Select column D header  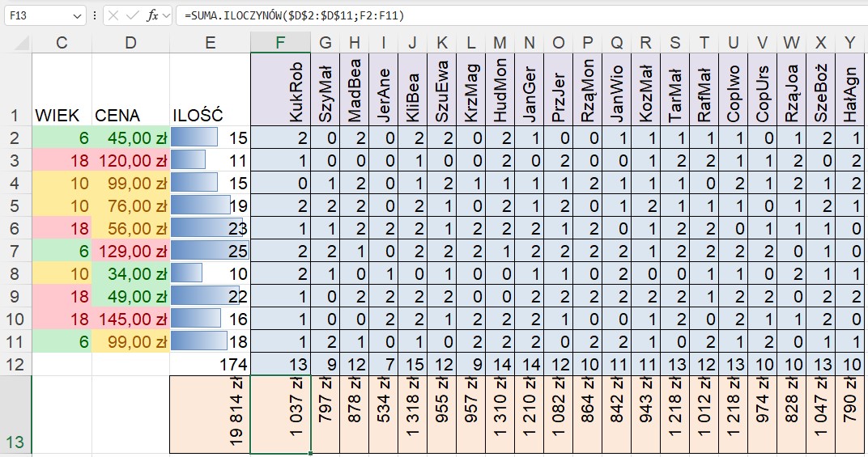coord(130,43)
